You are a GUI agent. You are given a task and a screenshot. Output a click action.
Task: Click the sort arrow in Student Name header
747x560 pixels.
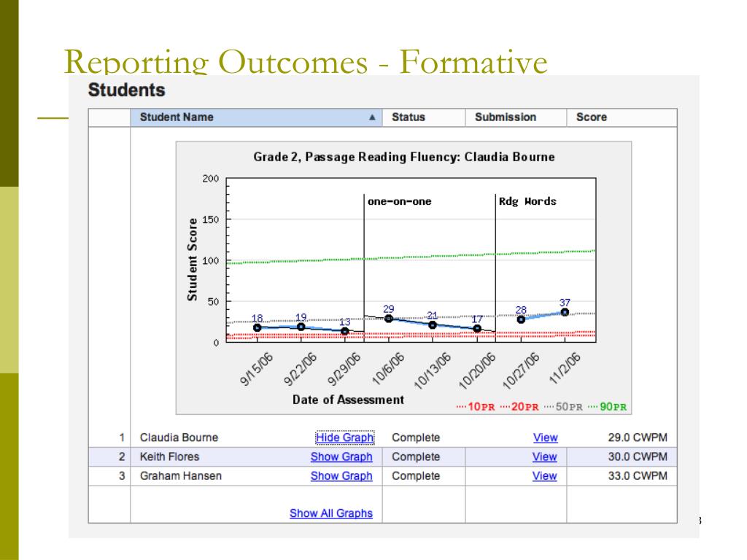372,117
